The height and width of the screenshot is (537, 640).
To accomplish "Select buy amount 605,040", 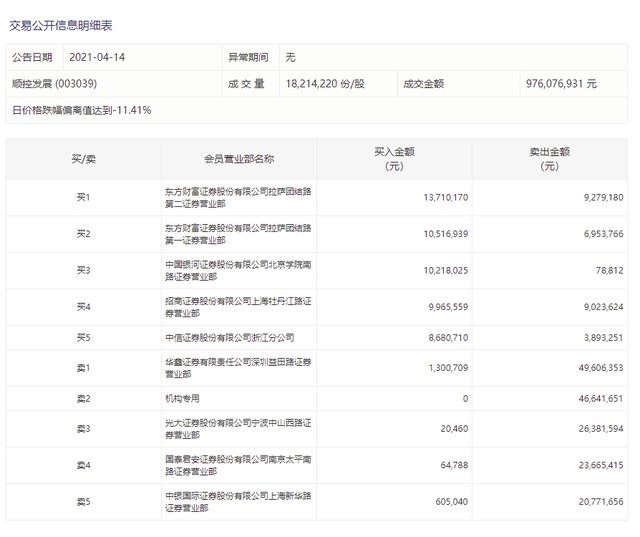I will (x=451, y=501).
